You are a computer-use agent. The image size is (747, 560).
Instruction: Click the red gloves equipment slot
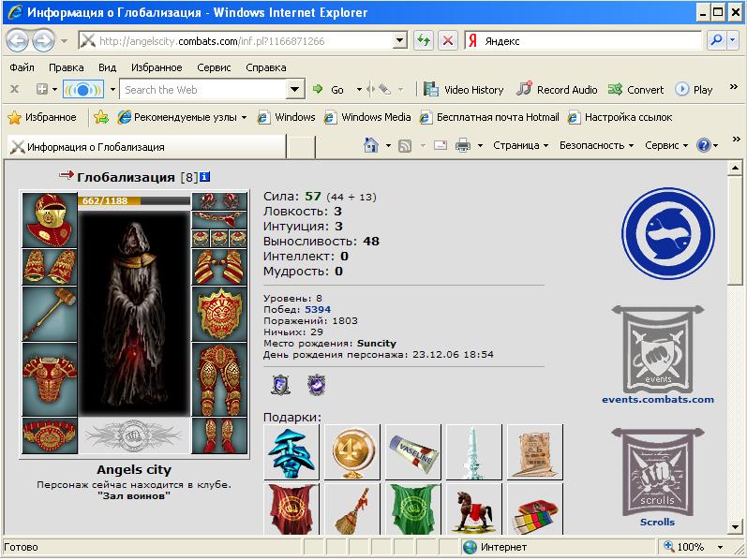[x=219, y=267]
